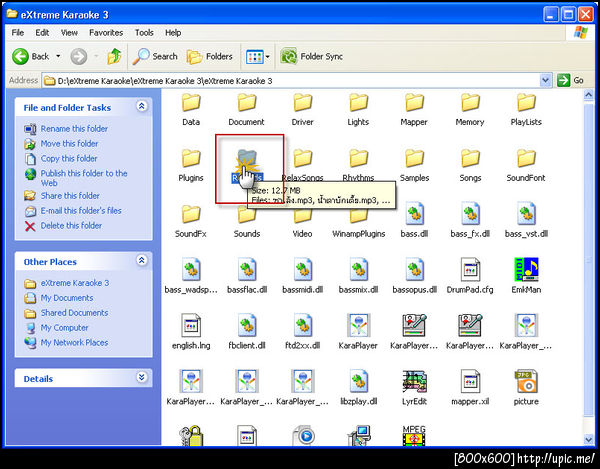The image size is (600, 469).
Task: Go up one folder level
Action: (114, 57)
